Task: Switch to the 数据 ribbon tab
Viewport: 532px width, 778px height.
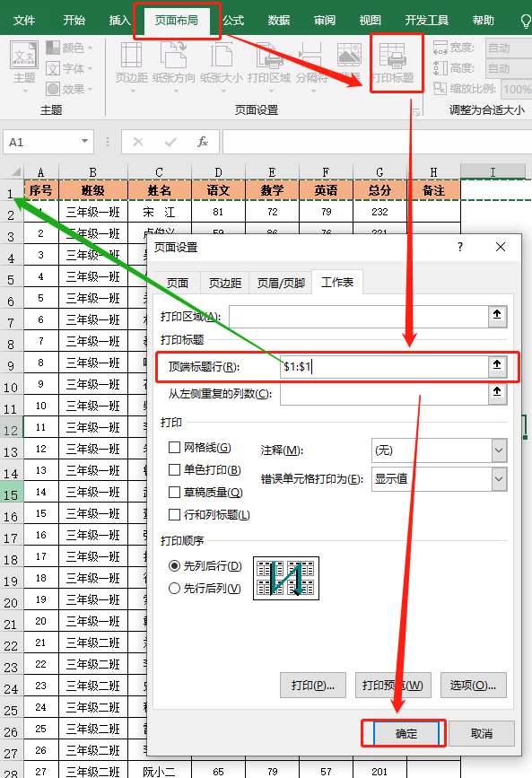Action: click(279, 21)
